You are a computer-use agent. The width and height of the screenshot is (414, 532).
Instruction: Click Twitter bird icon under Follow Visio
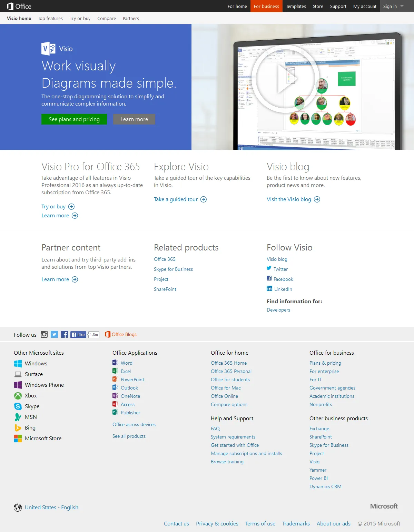click(x=269, y=268)
